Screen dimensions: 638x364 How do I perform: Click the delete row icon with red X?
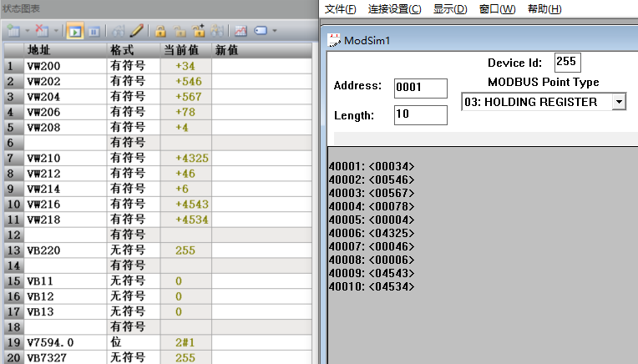(x=43, y=31)
